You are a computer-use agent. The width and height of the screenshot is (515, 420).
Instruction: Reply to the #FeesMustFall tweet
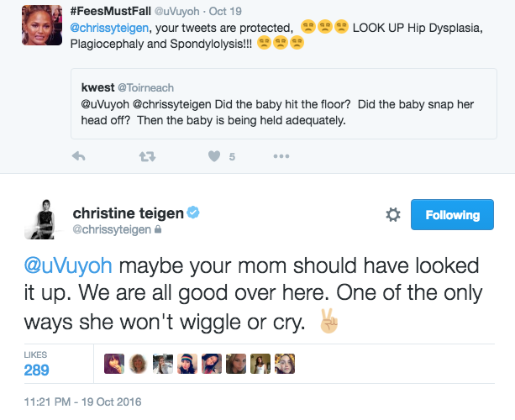click(79, 156)
